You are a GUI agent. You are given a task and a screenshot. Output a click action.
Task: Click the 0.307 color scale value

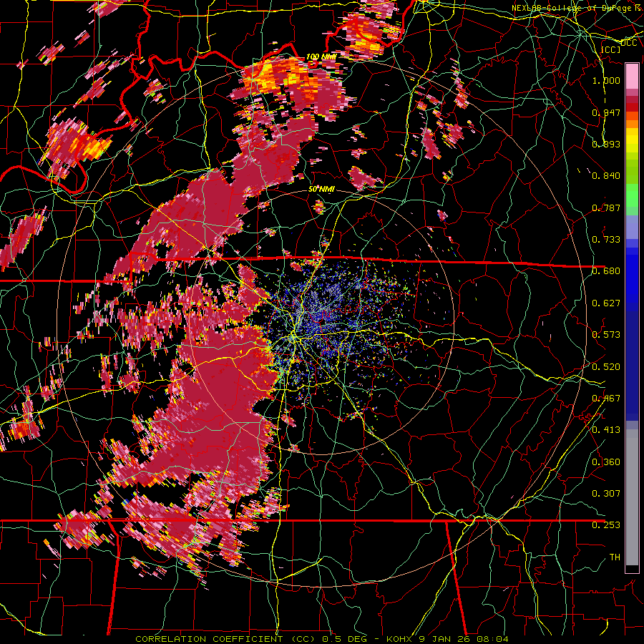click(606, 494)
